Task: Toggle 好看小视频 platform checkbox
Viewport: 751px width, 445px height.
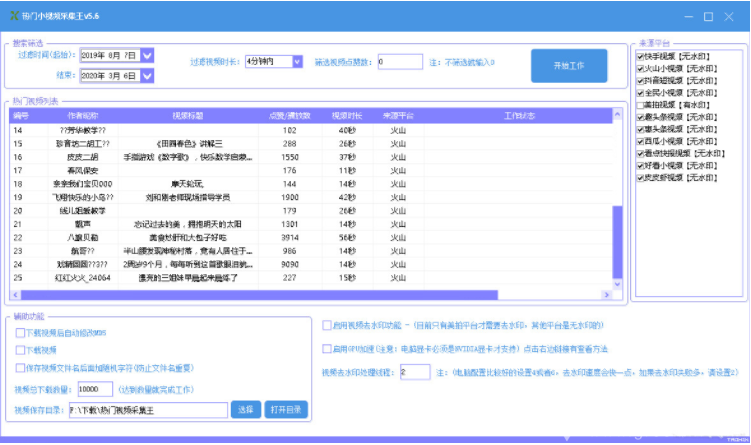Action: click(x=640, y=166)
